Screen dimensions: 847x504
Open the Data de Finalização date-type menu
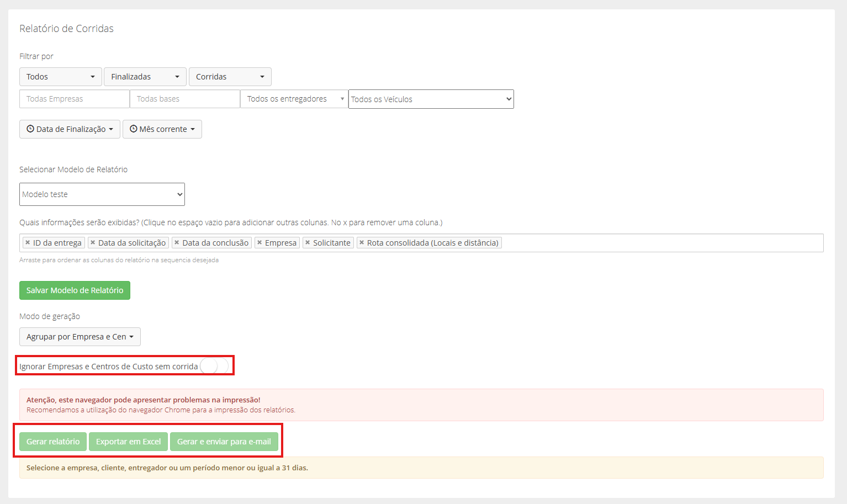click(x=70, y=129)
